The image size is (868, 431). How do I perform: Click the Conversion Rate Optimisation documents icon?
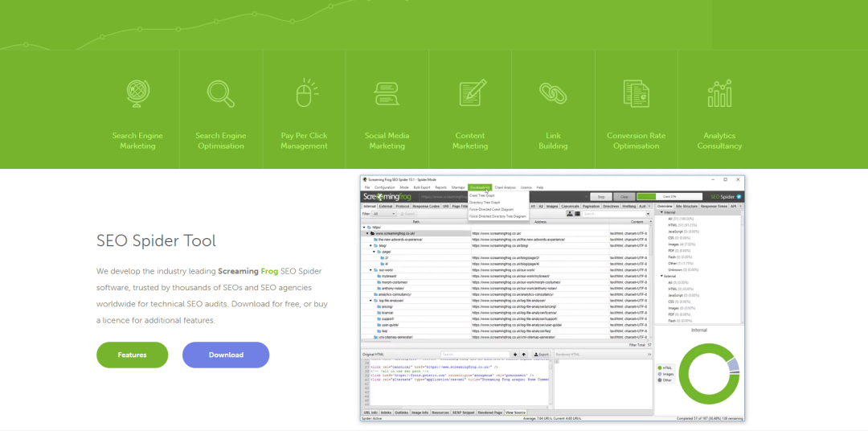(636, 93)
